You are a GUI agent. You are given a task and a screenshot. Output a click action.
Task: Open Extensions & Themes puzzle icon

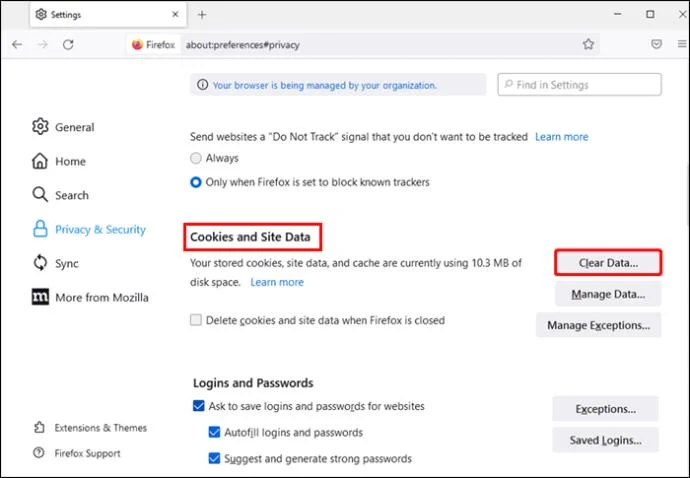[x=40, y=428]
